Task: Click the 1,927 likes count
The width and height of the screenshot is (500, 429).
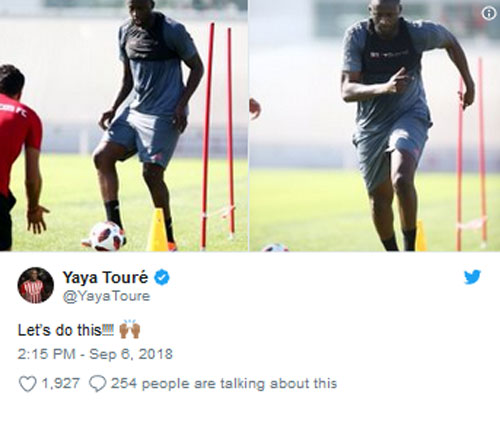Action: pyautogui.click(x=60, y=383)
